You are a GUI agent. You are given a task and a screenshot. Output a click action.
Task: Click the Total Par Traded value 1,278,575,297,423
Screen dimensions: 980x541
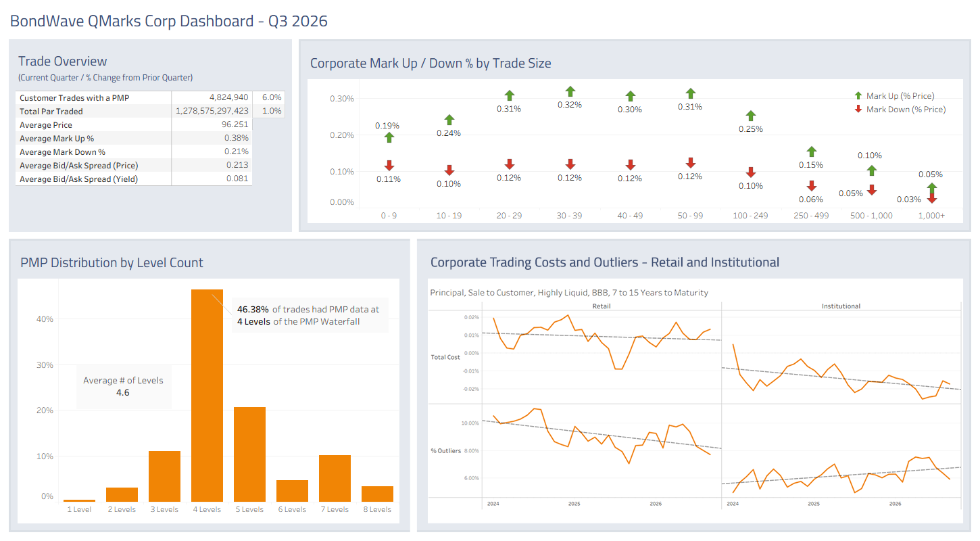tap(212, 111)
